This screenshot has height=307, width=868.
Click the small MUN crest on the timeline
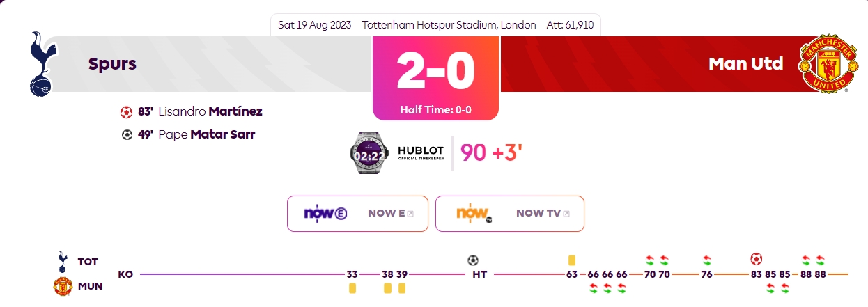[63, 286]
